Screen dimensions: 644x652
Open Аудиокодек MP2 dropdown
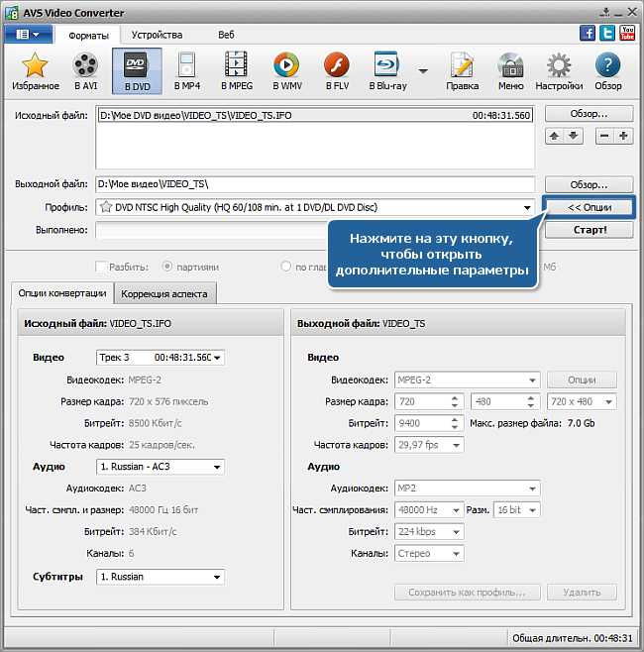point(468,489)
